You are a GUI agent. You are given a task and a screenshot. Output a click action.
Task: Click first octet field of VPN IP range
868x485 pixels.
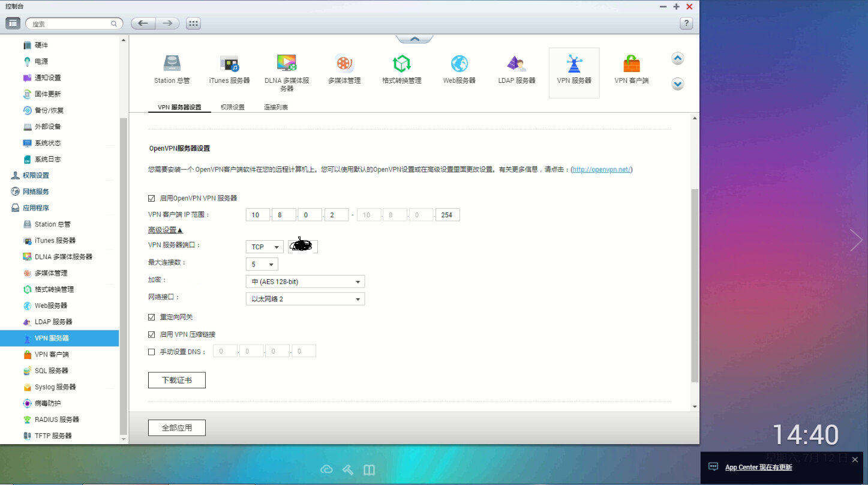pyautogui.click(x=258, y=215)
